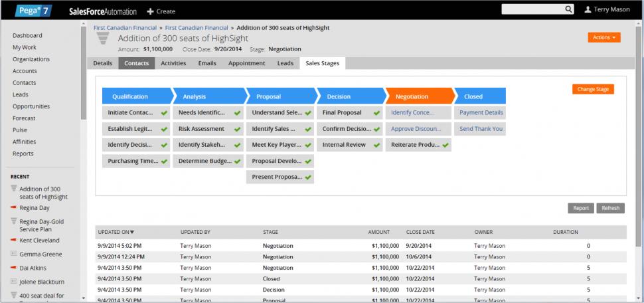
Task: Switch to the Leads tab
Action: coord(285,63)
